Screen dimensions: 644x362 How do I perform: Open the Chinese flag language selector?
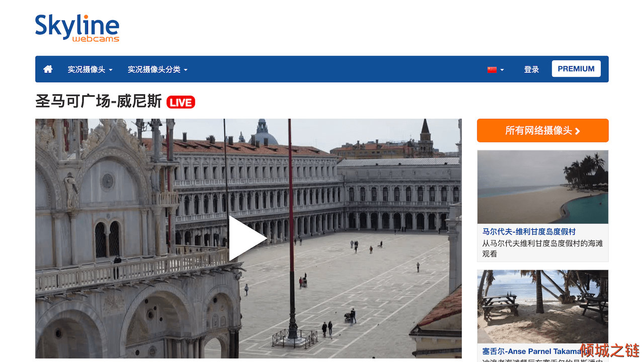tap(495, 69)
